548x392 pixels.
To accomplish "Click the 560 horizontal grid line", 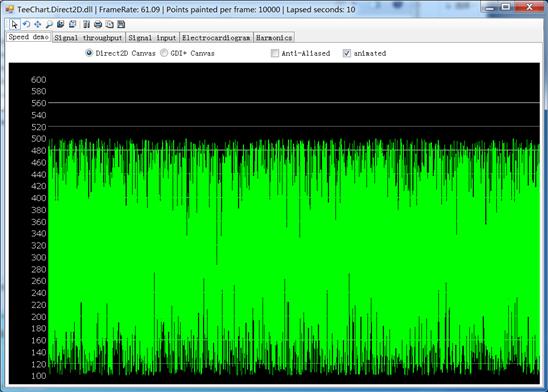I will (294, 103).
